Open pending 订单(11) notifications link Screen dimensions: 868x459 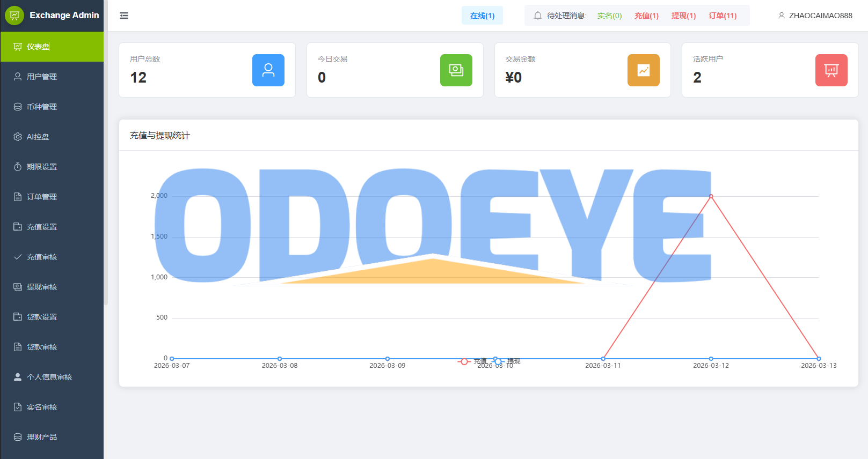point(723,16)
